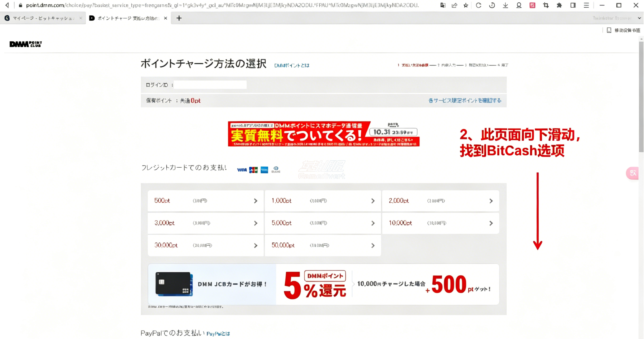Click the chevron on the 50,000pt row
Image resolution: width=644 pixels, height=339 pixels.
373,245
